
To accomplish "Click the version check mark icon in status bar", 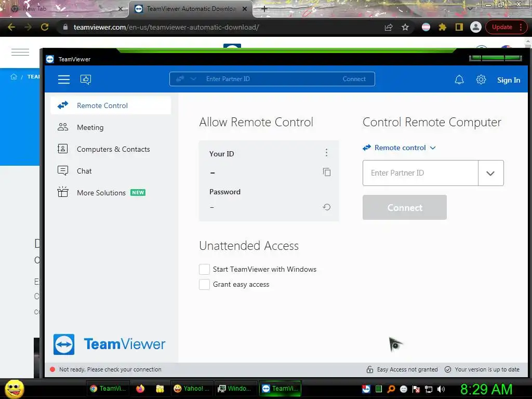I will point(448,369).
